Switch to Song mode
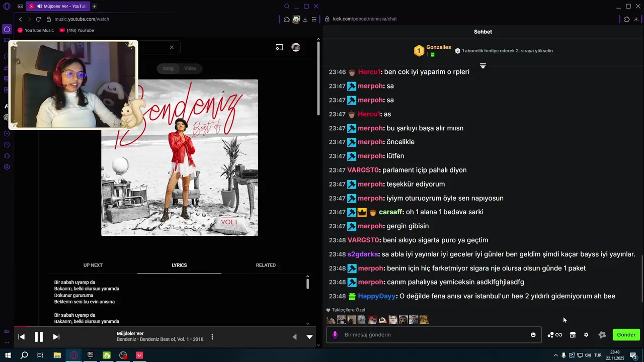The image size is (644, 362). click(168, 68)
